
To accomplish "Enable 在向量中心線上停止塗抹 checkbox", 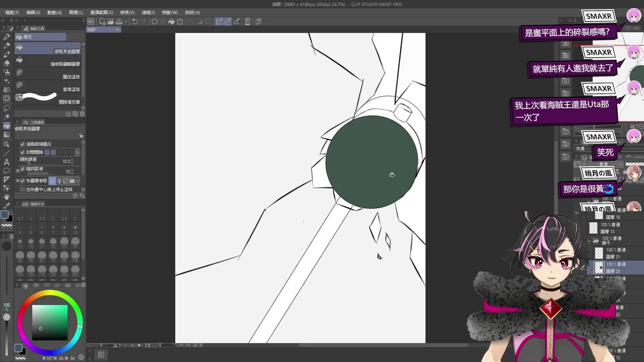I will [23, 189].
